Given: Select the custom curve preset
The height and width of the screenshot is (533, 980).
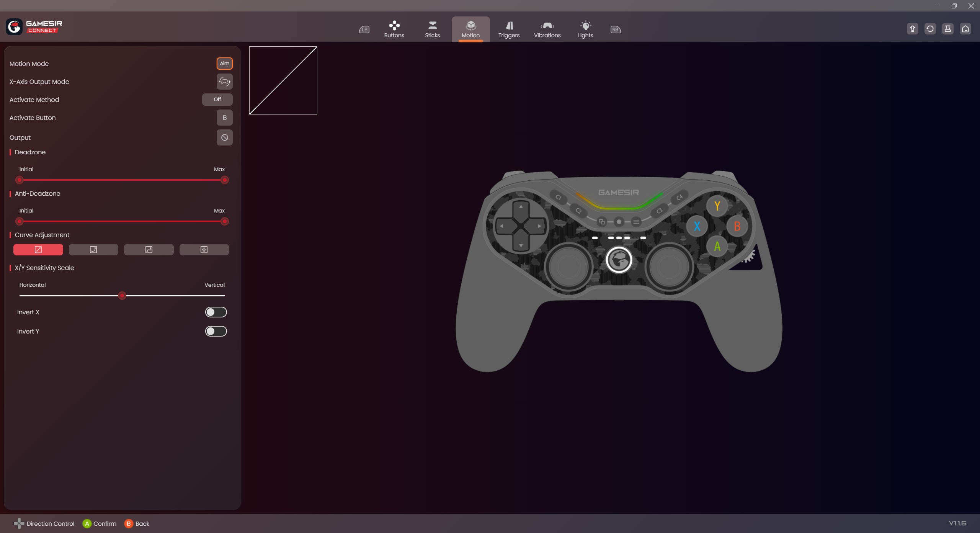Looking at the screenshot, I should tap(204, 250).
